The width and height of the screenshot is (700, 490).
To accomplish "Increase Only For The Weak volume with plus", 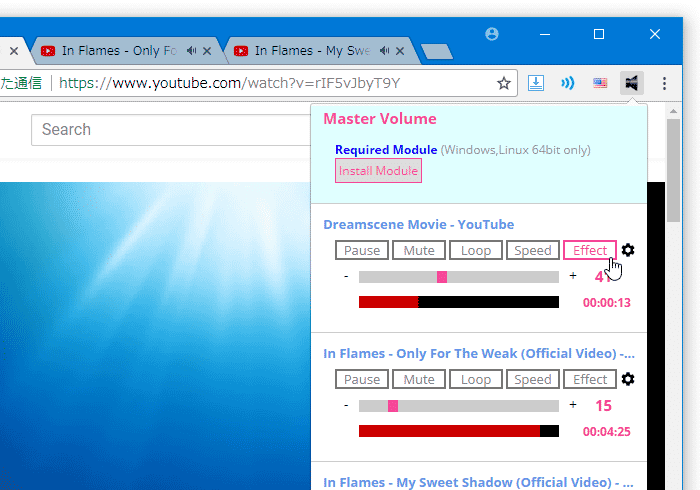I will pos(573,405).
